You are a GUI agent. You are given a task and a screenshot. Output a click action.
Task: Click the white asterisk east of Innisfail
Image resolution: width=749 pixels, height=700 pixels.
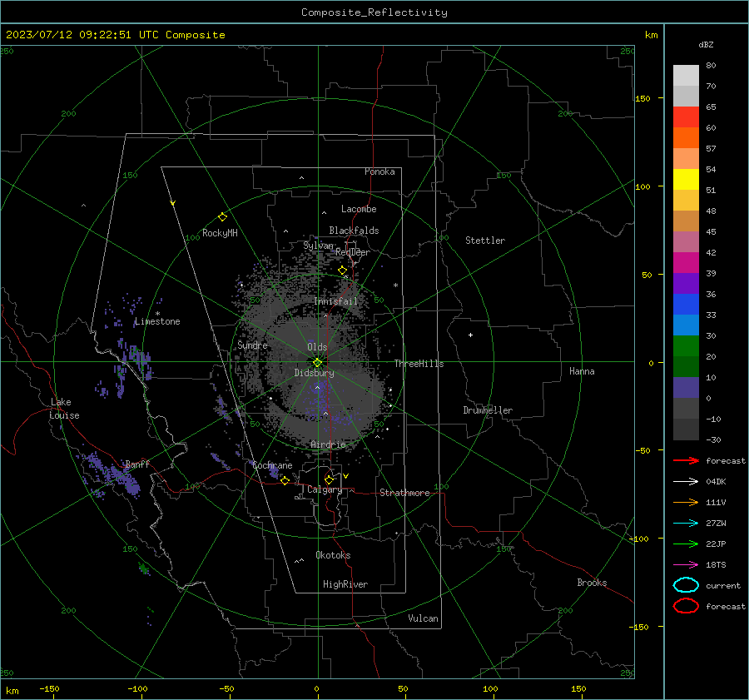[395, 285]
